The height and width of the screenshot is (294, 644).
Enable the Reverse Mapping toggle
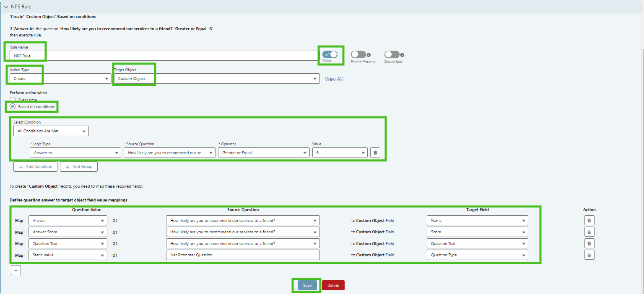point(358,54)
